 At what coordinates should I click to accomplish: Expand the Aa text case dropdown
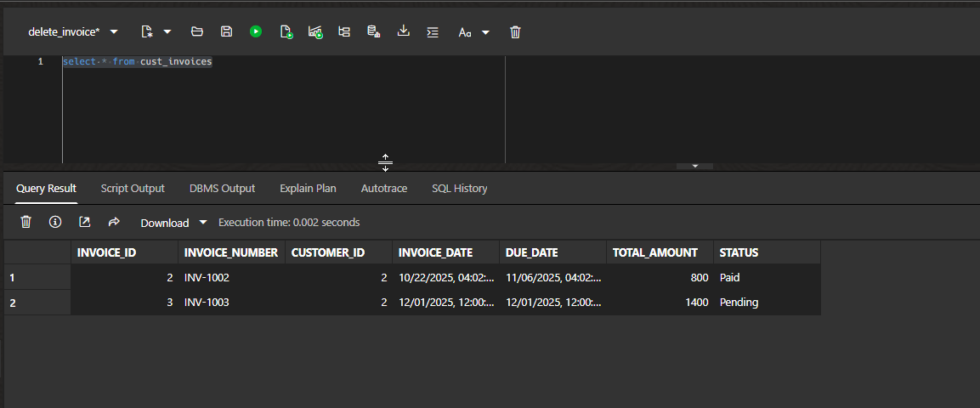point(485,32)
